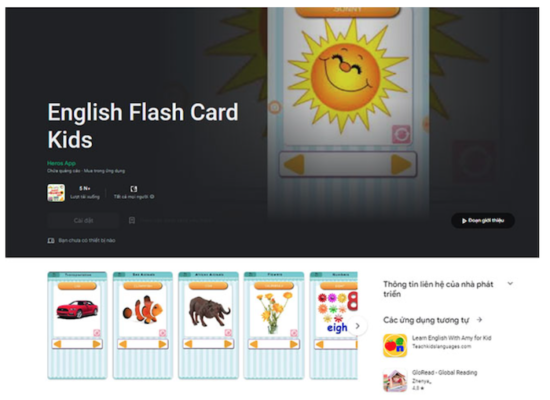Screen dimensions: 550x400
Task: Click the English Flash Card Kids app icon
Action: [56, 193]
